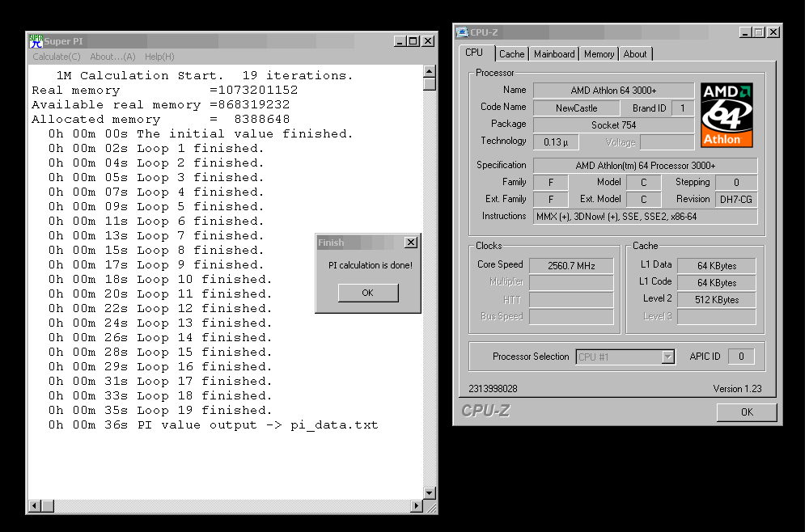Maximize the Super PI window

413,41
